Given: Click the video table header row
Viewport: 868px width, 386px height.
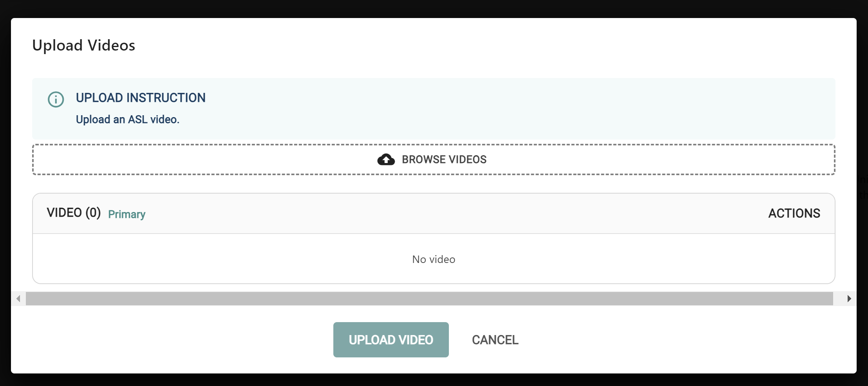Looking at the screenshot, I should pyautogui.click(x=434, y=214).
